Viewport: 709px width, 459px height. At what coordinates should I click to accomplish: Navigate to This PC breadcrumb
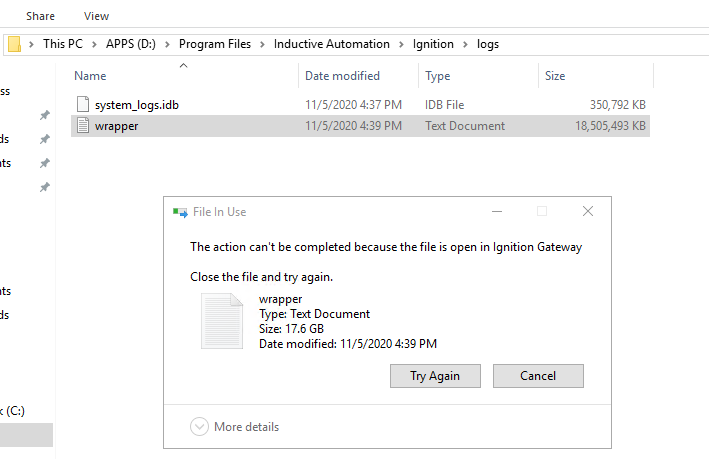63,44
